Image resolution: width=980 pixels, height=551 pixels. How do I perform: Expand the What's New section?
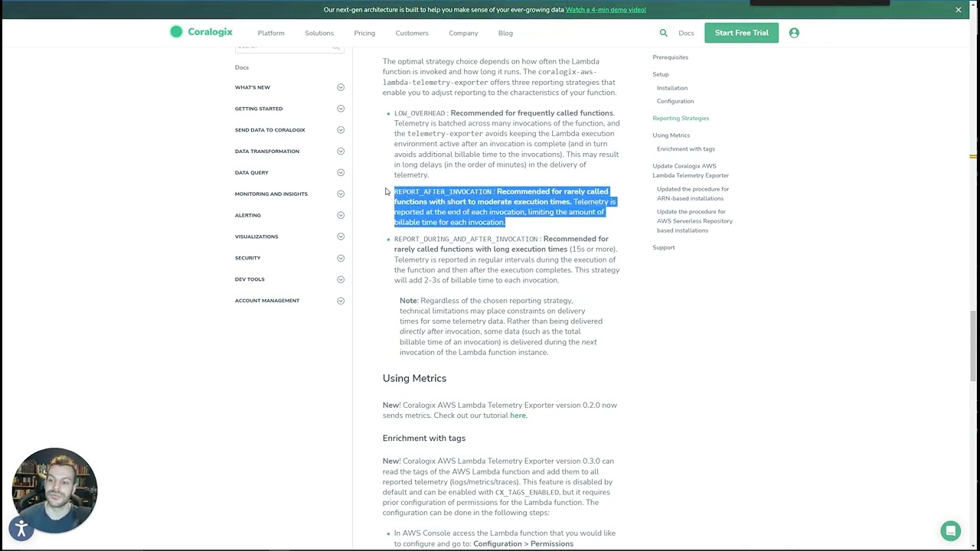(x=341, y=87)
